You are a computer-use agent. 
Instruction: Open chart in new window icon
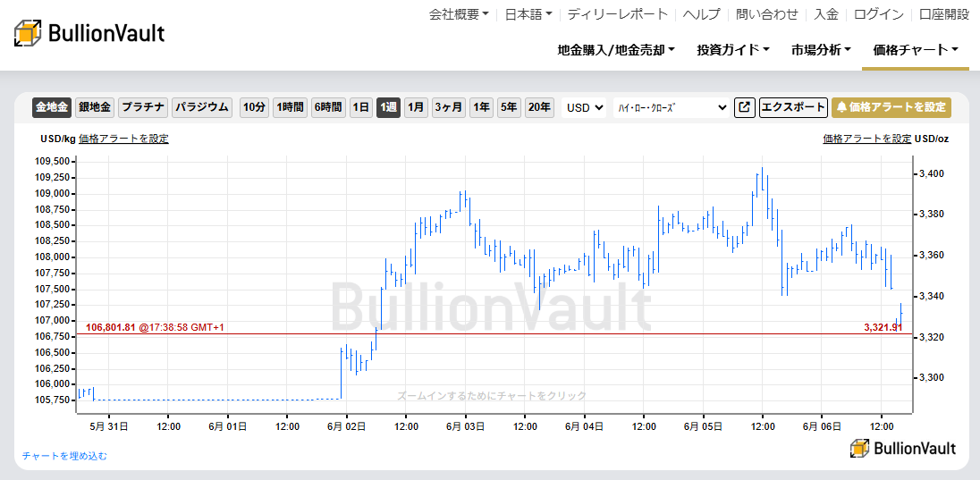click(744, 107)
